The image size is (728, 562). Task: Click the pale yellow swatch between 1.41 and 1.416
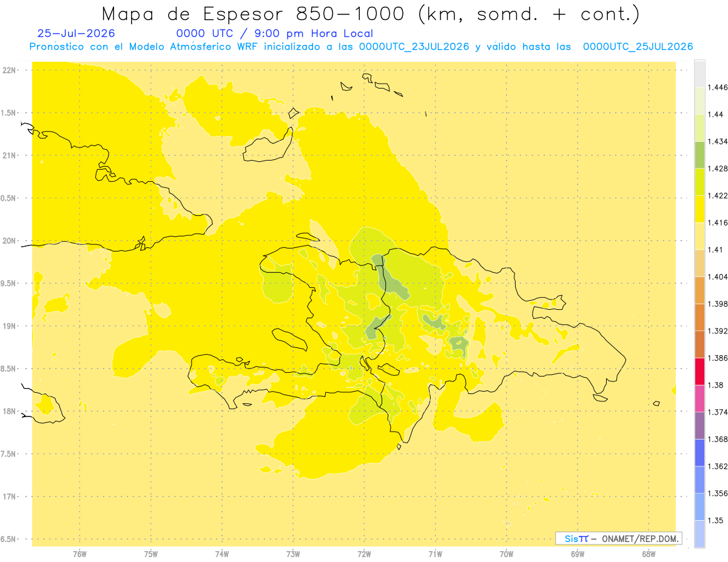(x=699, y=236)
